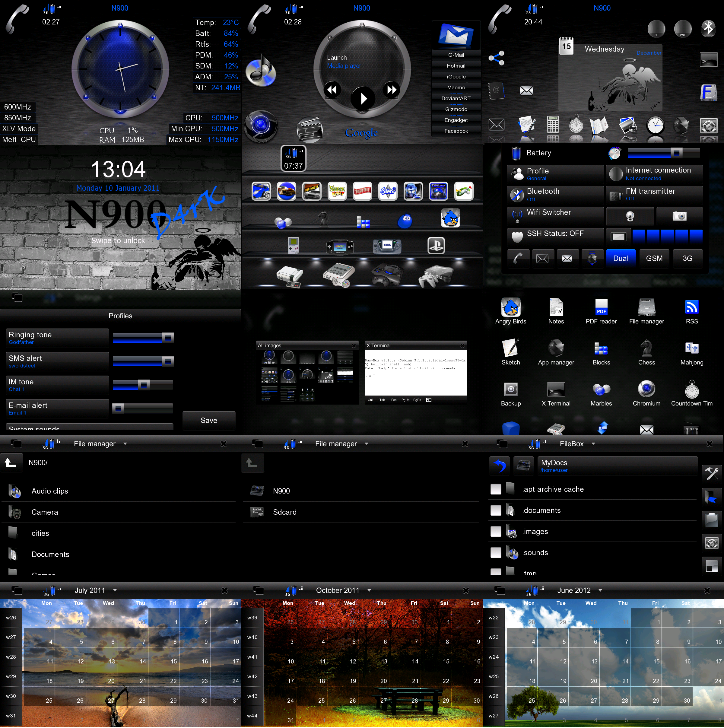Expand the N900/ File manager title dropdown
Image resolution: width=724 pixels, height=728 pixels.
[x=125, y=444]
